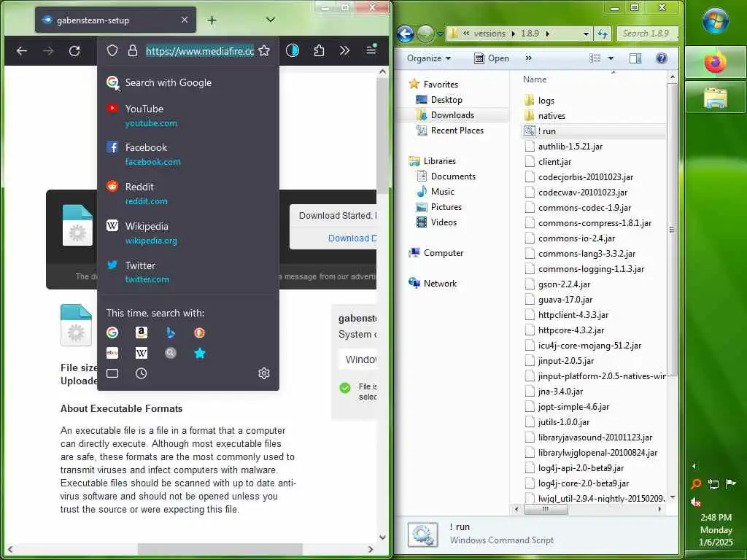Search bookmarks with the blue star icon

200,353
